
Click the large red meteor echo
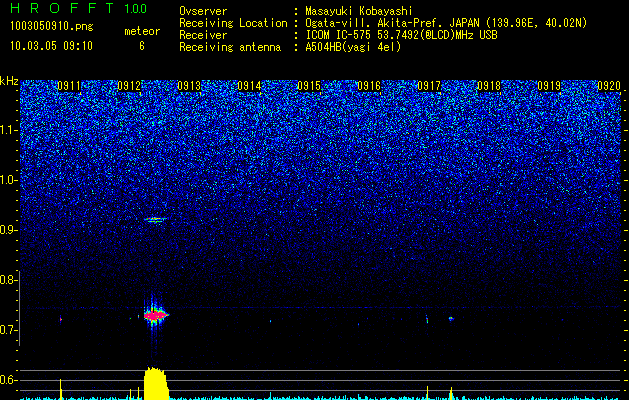pyautogui.click(x=156, y=315)
